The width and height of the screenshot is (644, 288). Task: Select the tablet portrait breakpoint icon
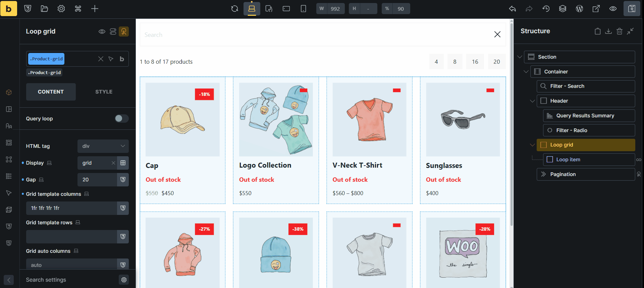pyautogui.click(x=269, y=9)
